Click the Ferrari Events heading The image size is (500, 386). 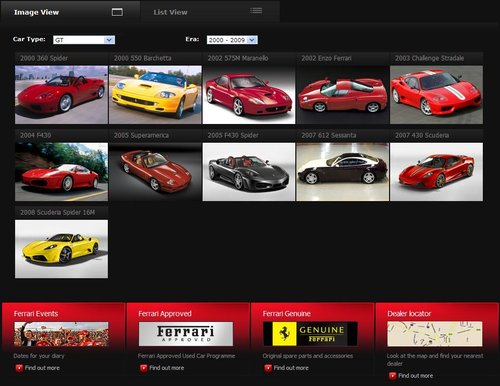(36, 314)
